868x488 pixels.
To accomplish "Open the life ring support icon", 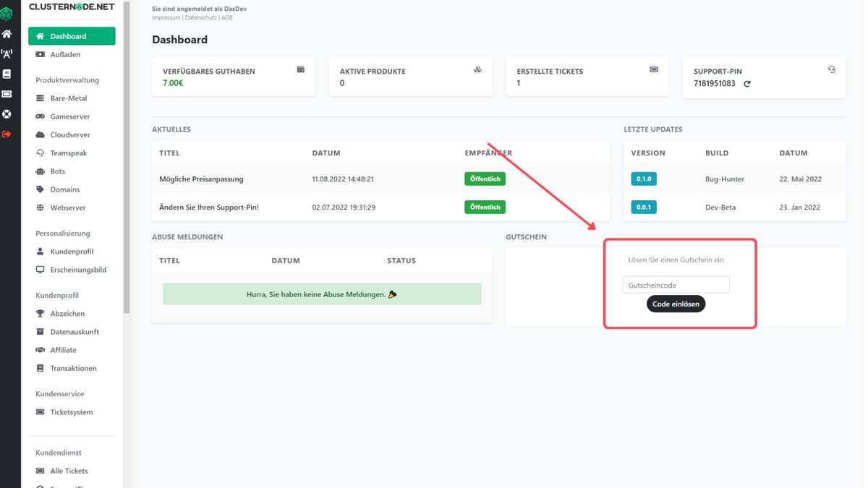I will click(7, 114).
